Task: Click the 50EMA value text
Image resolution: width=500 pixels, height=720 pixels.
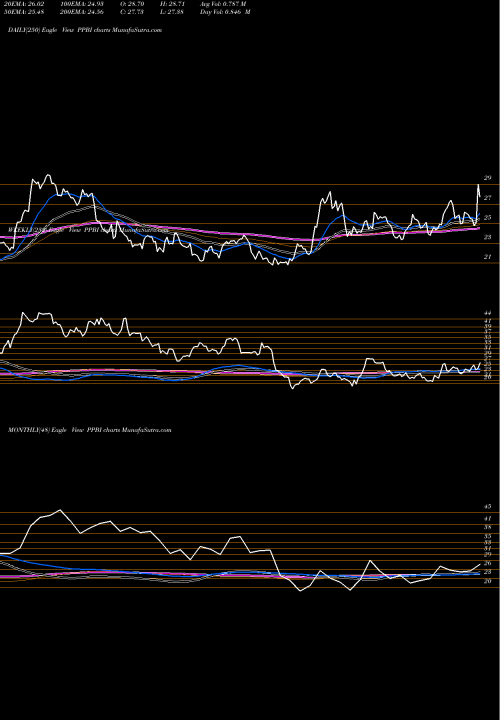Action: tap(23, 12)
